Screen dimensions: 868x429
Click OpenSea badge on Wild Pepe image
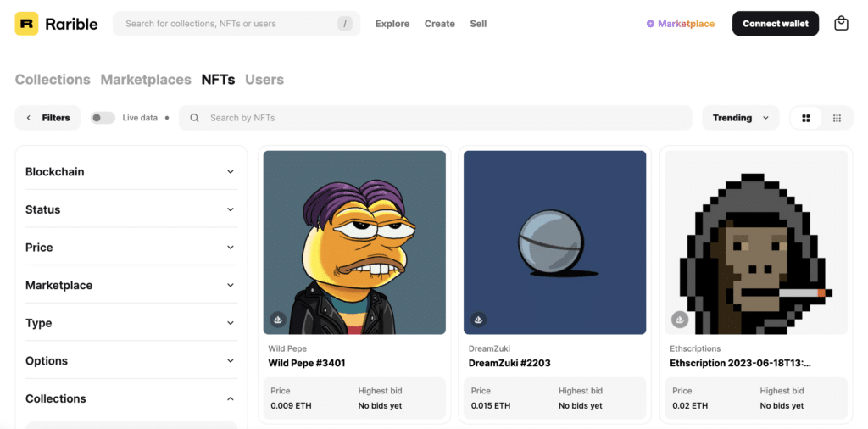[278, 320]
